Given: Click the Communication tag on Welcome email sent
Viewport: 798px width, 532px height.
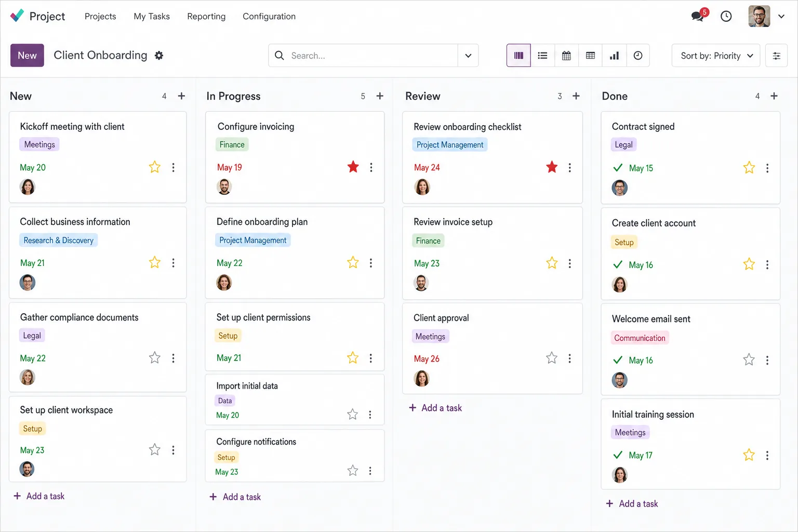Looking at the screenshot, I should 640,338.
